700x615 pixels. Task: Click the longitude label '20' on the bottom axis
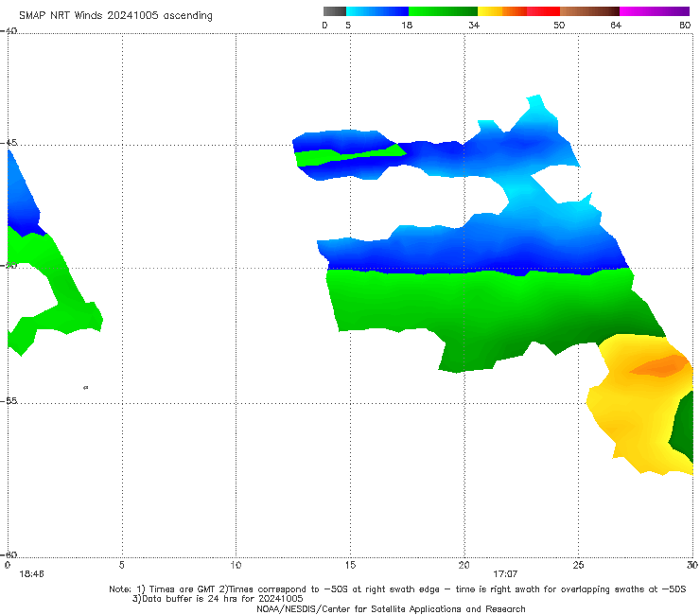[464, 565]
